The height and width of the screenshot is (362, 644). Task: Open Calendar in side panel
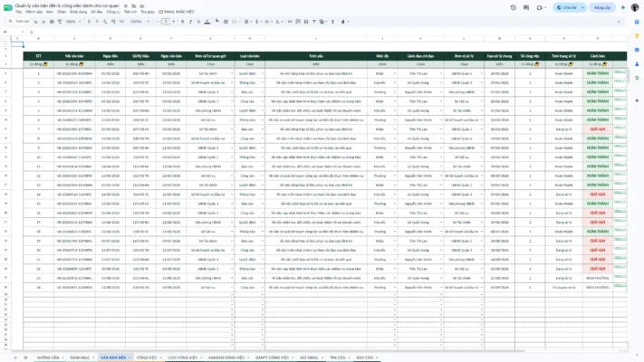(x=637, y=22)
